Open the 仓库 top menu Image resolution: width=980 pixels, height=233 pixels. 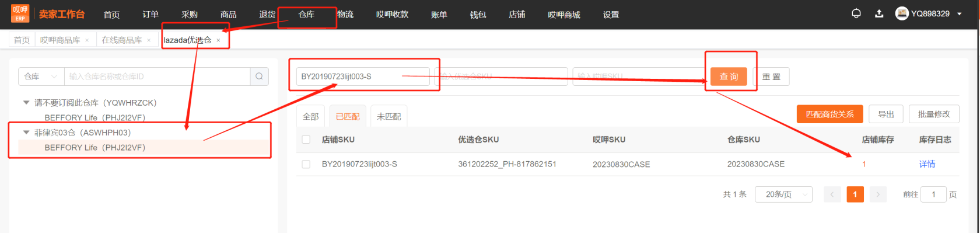tap(306, 14)
